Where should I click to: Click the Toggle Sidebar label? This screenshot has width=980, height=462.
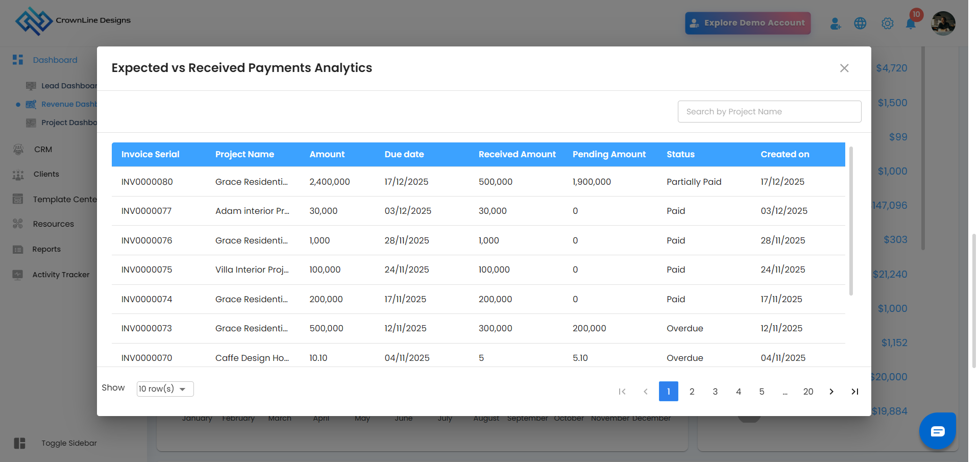tap(69, 443)
